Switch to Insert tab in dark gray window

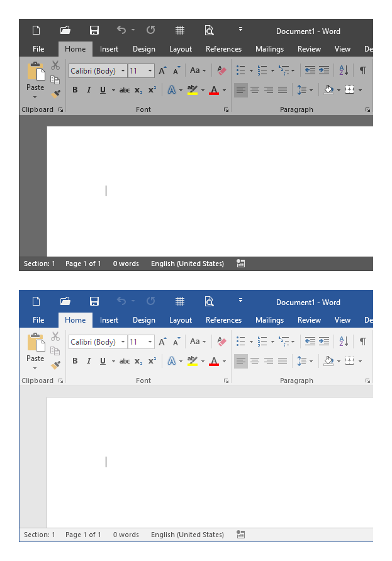coord(109,49)
